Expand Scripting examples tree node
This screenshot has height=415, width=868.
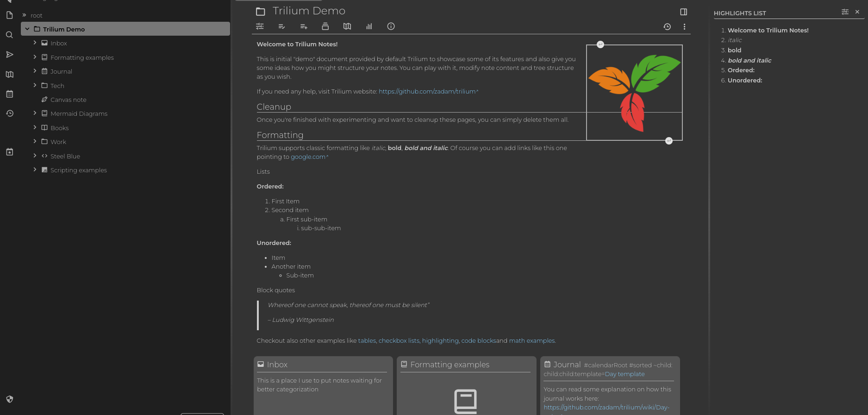(x=35, y=170)
